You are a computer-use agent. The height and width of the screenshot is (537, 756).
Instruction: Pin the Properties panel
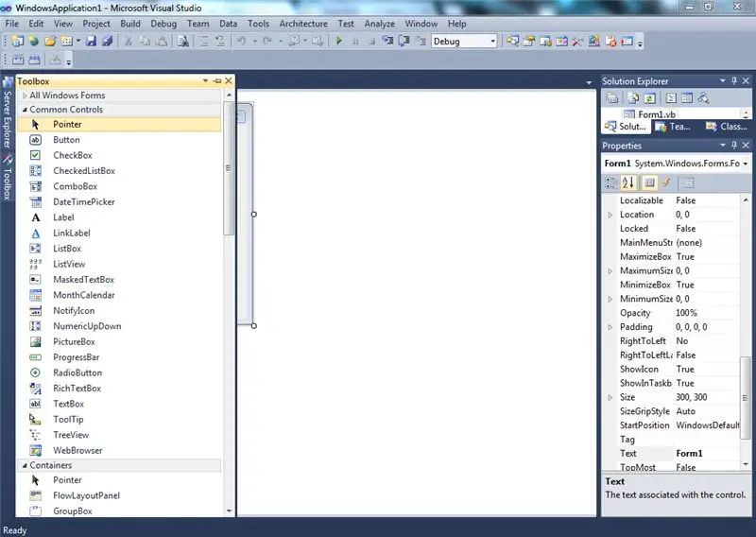734,146
